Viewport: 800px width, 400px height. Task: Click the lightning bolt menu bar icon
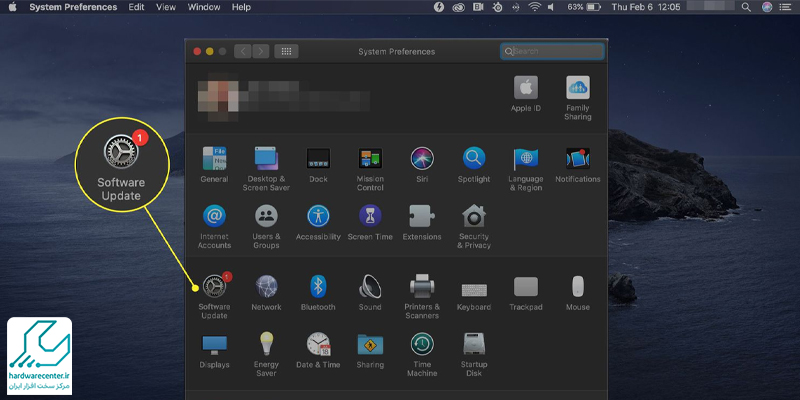[x=439, y=7]
